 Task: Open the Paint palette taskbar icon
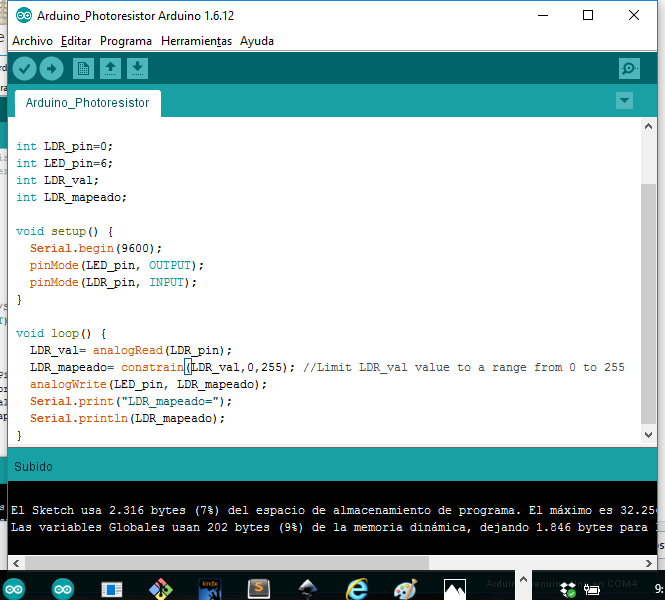405,589
